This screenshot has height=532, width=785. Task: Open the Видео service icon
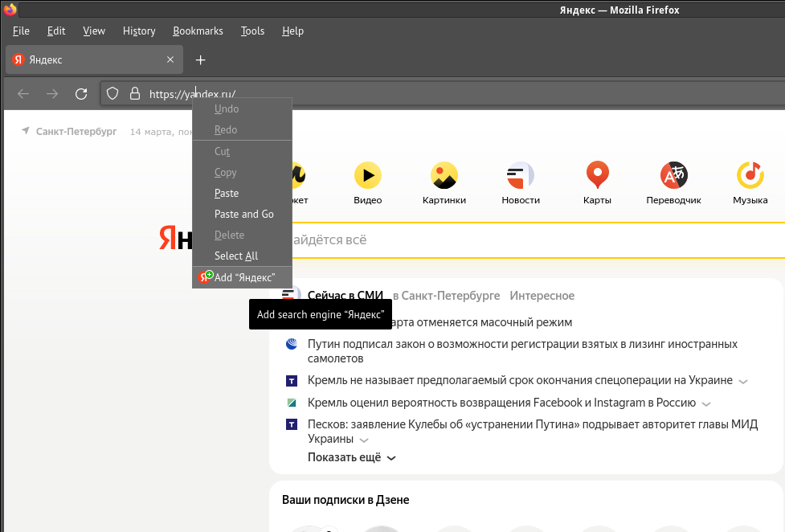coord(368,175)
